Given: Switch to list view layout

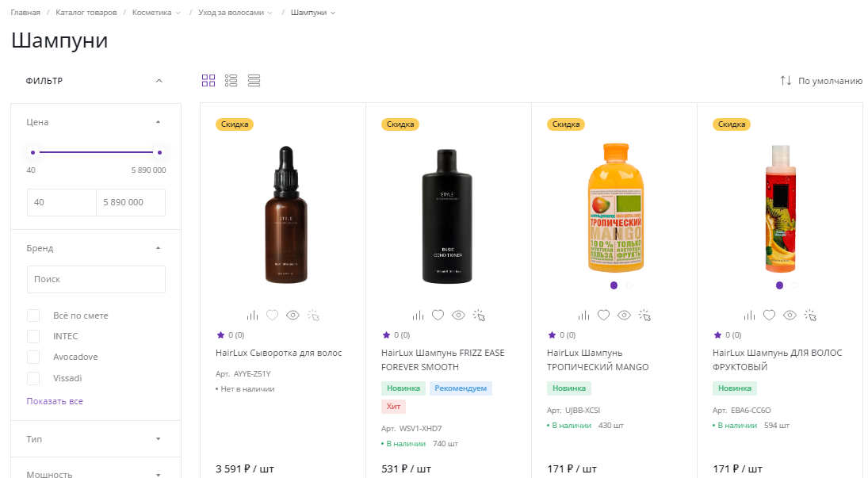Looking at the screenshot, I should pyautogui.click(x=231, y=80).
